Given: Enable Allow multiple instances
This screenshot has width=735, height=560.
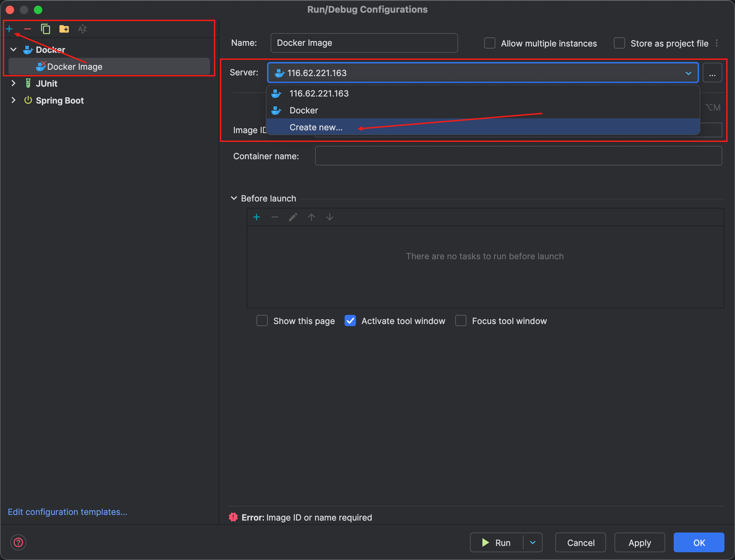Looking at the screenshot, I should pos(490,43).
